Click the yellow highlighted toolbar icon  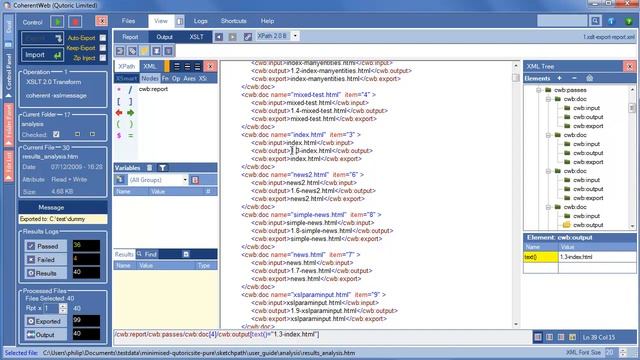pyautogui.click(x=144, y=51)
